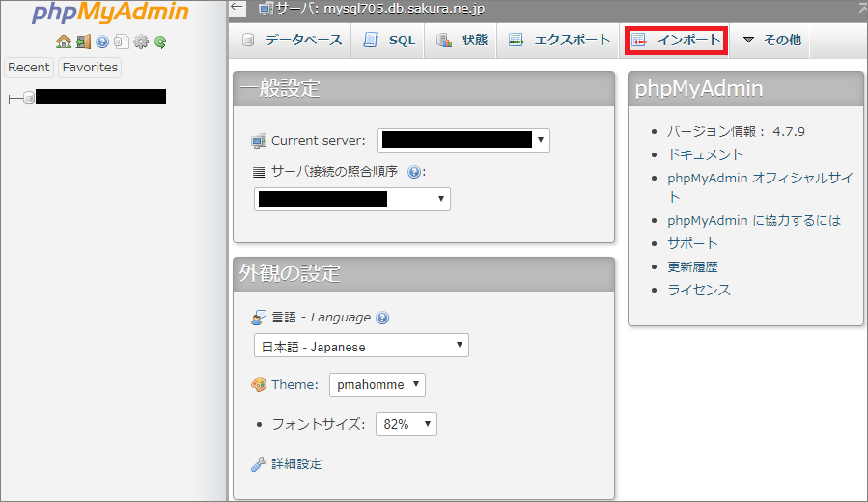Click the phpMyAdmin logo
The height and width of the screenshot is (502, 868).
click(x=110, y=13)
